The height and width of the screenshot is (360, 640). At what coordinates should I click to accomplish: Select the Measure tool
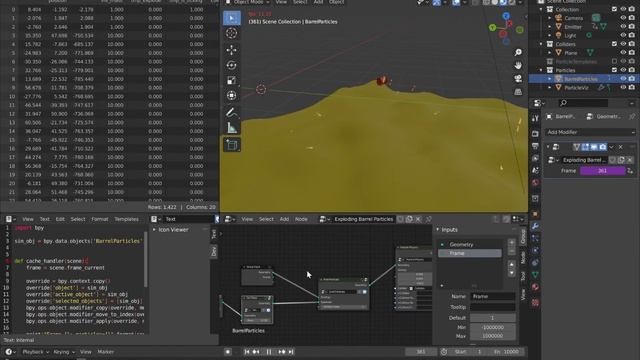coord(231,128)
